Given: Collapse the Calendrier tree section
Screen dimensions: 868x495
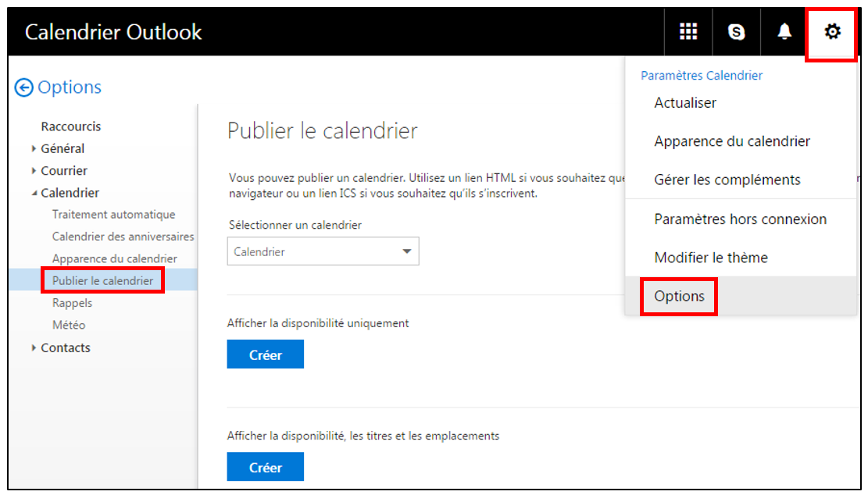Looking at the screenshot, I should (x=34, y=193).
